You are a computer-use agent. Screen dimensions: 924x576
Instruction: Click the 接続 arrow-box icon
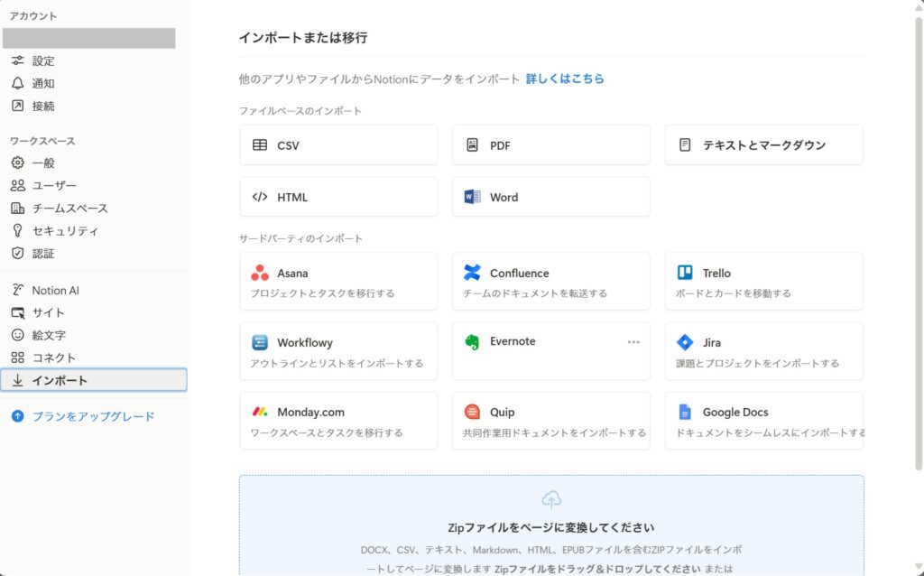[x=18, y=107]
